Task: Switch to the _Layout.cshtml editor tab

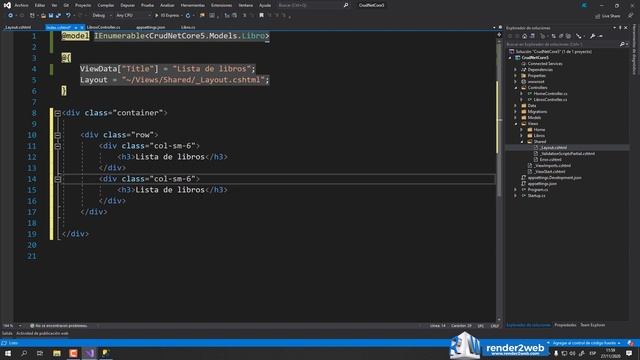Action: pyautogui.click(x=18, y=27)
